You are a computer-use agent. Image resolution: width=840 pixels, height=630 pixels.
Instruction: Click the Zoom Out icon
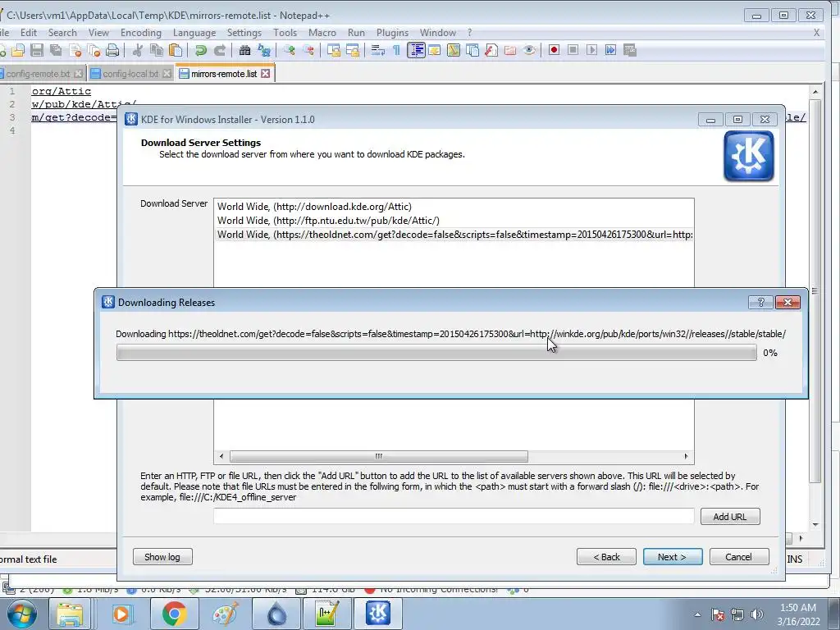[308, 50]
